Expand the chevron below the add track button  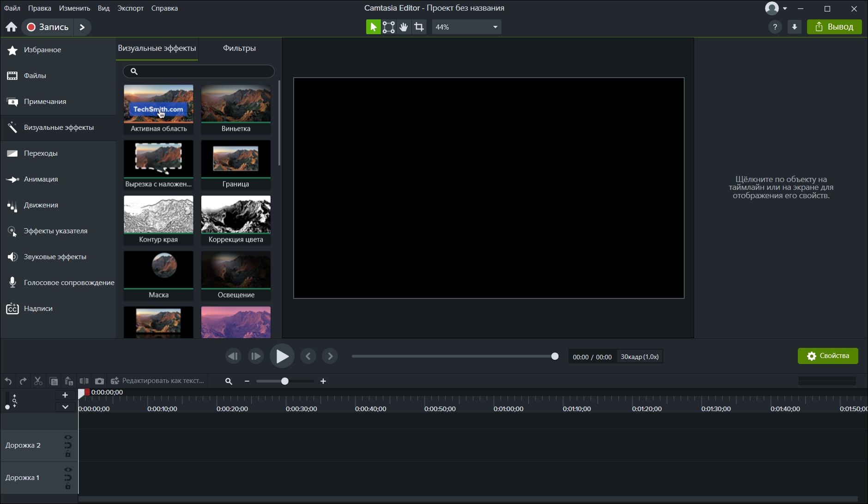click(x=65, y=407)
